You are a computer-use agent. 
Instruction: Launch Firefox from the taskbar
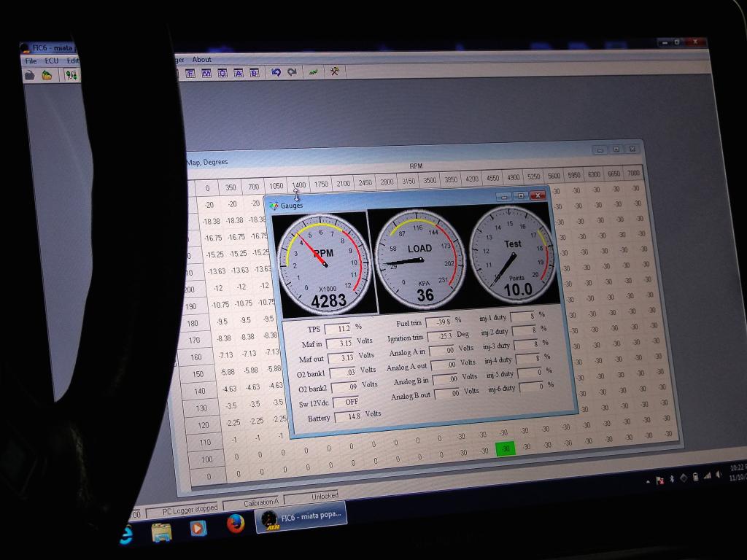click(x=236, y=524)
